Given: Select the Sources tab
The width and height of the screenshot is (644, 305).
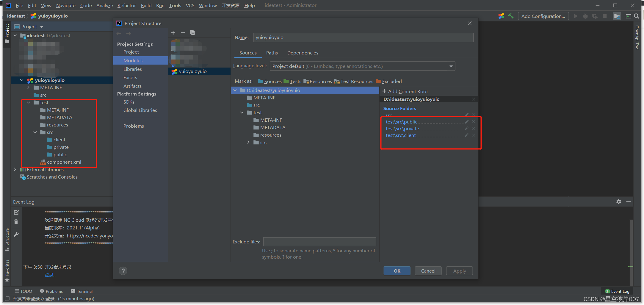Looking at the screenshot, I should (248, 53).
